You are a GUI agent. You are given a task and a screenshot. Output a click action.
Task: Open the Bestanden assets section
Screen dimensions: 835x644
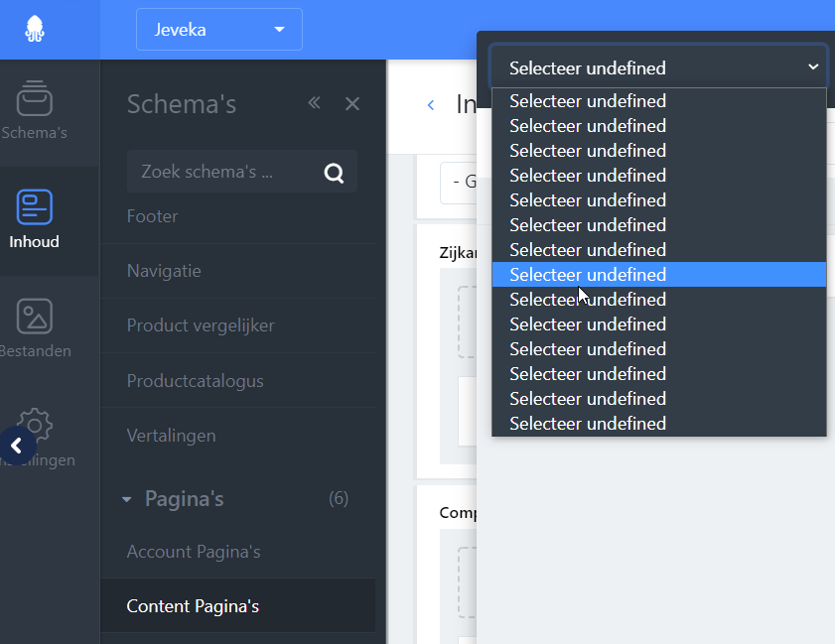[35, 328]
